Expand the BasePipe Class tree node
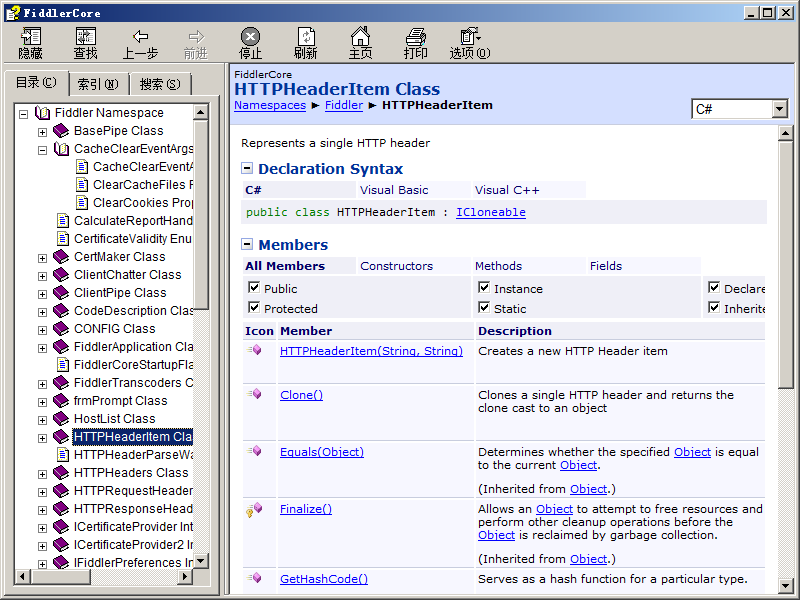800x600 pixels. 42,131
